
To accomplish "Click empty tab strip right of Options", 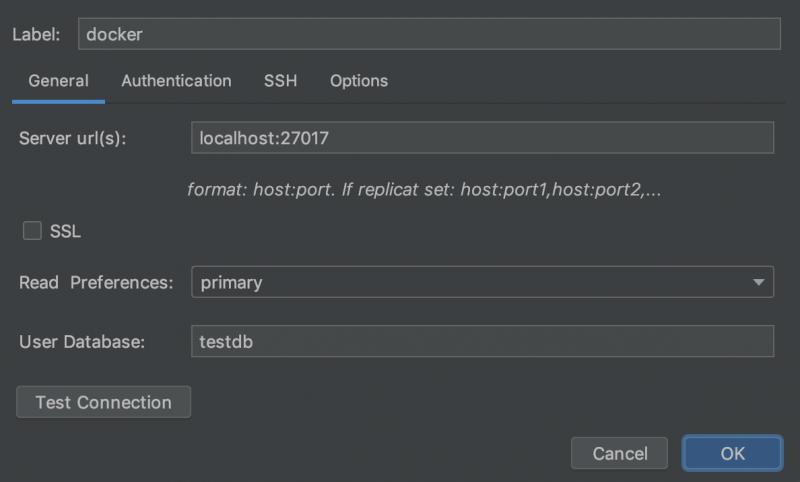I will [x=590, y=81].
